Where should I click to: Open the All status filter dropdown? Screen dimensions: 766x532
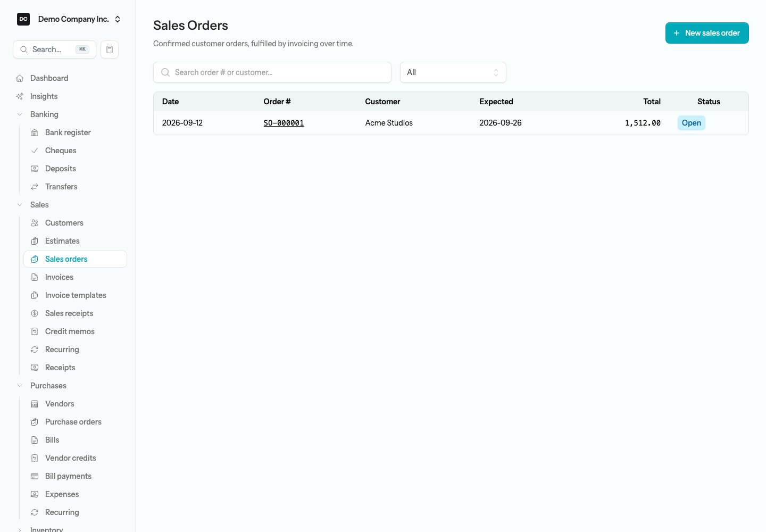(453, 72)
